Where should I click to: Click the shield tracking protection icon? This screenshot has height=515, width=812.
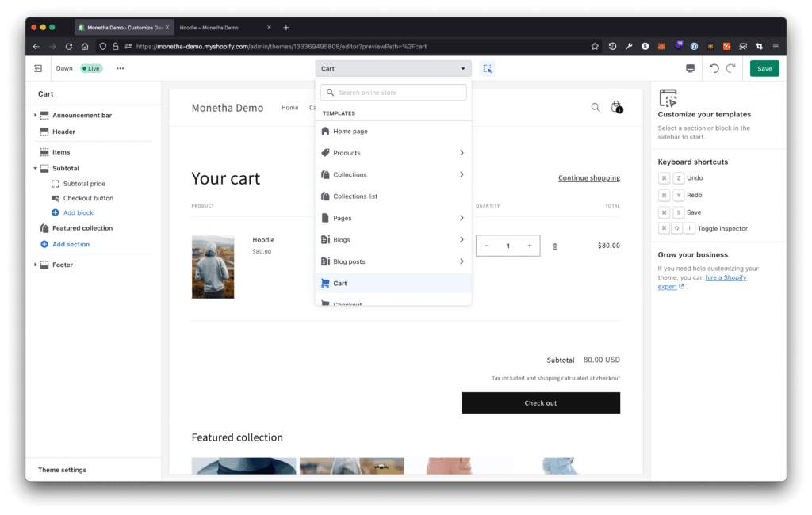[x=102, y=46]
